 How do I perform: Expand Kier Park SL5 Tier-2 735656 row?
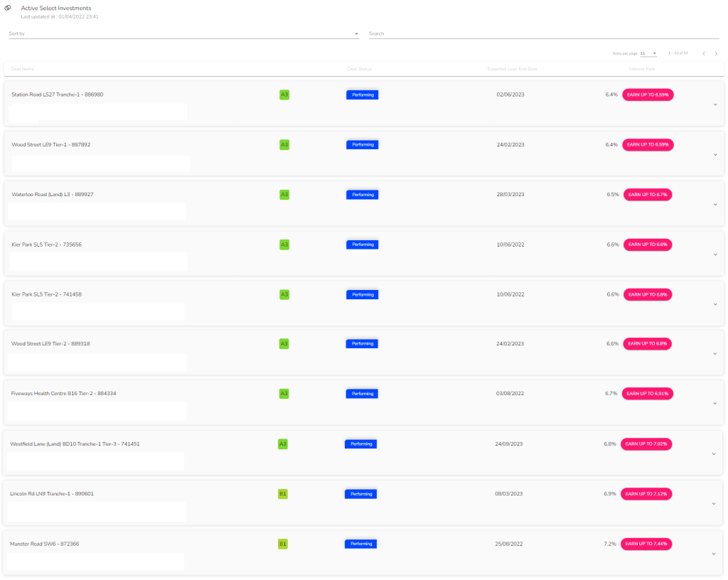(x=714, y=254)
